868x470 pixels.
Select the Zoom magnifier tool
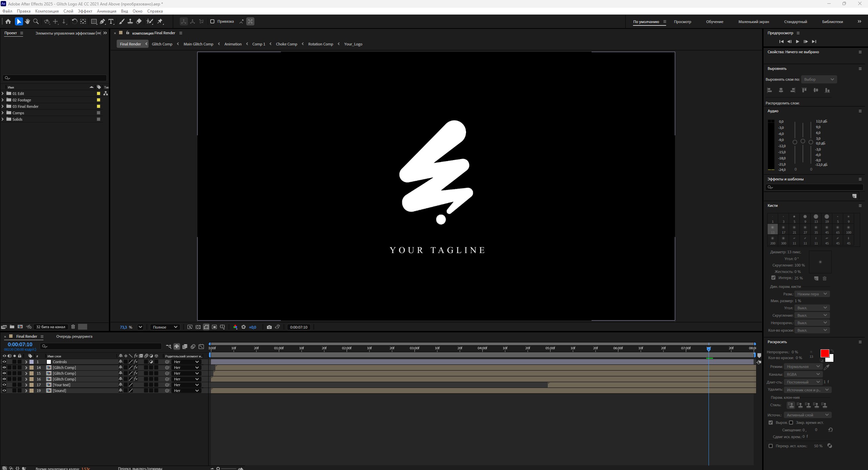tap(36, 21)
